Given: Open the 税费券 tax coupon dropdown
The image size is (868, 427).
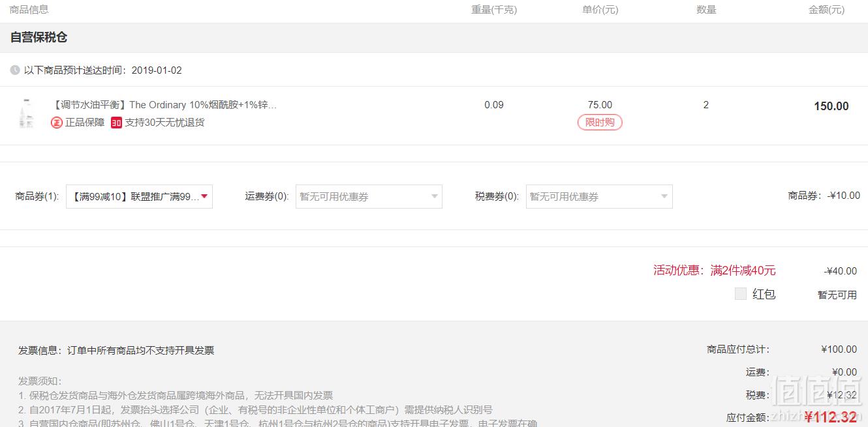Looking at the screenshot, I should point(599,196).
